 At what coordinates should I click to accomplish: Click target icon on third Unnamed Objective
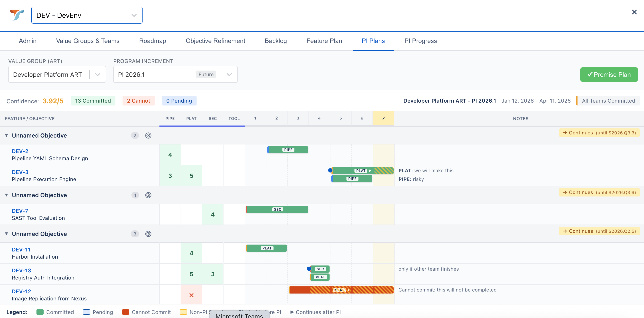tap(148, 234)
